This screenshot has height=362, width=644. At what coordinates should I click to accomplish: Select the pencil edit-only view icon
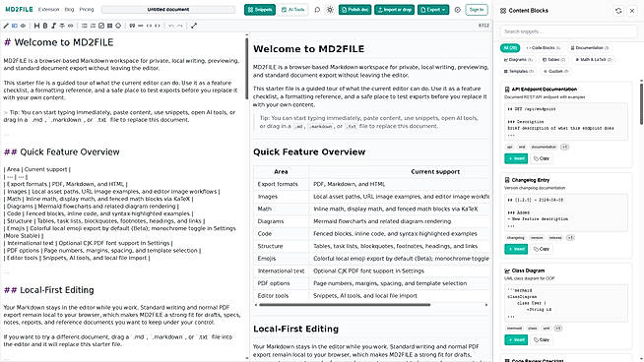[6, 26]
